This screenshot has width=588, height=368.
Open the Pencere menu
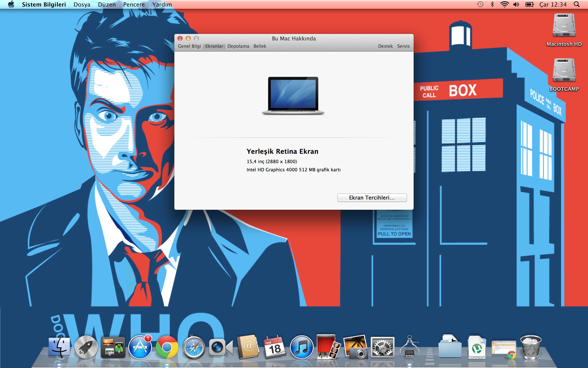tap(134, 4)
